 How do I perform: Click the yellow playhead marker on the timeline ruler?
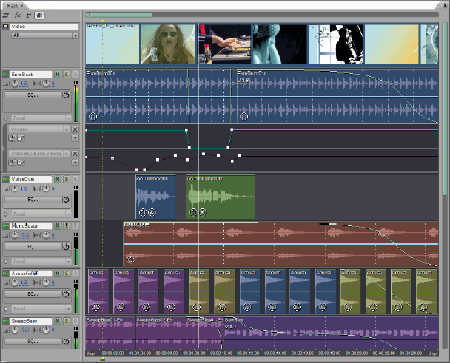point(102,359)
